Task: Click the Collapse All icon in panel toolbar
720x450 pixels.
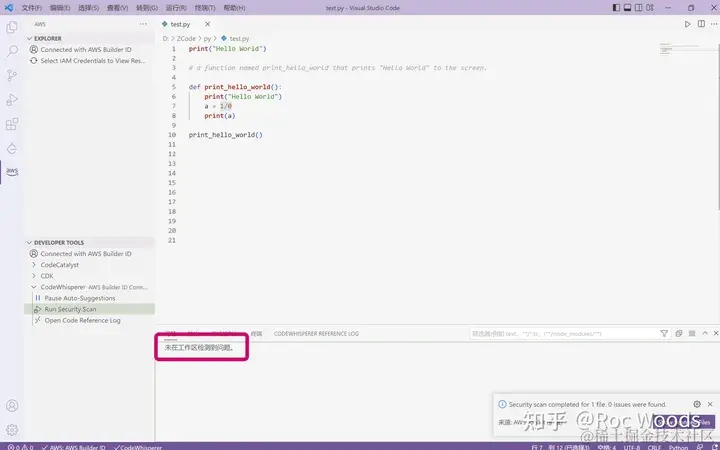Action: click(679, 333)
